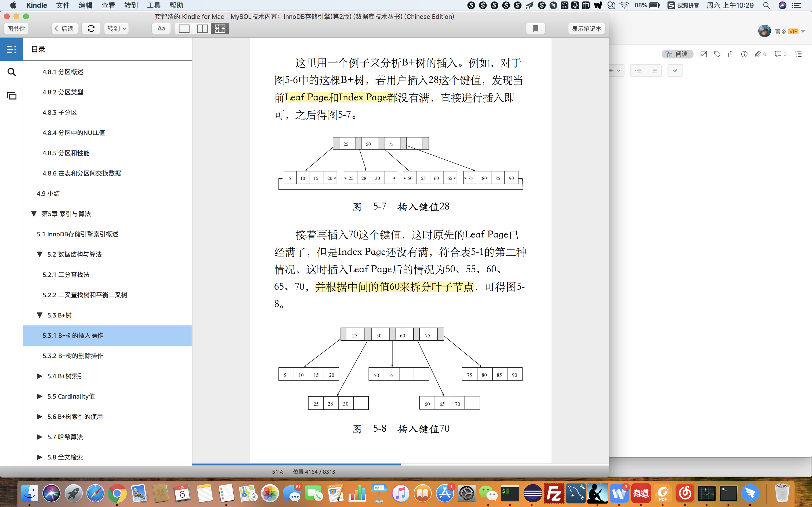This screenshot has width=812, height=507.
Task: Click the info icon in notes panel
Action: pos(744,54)
